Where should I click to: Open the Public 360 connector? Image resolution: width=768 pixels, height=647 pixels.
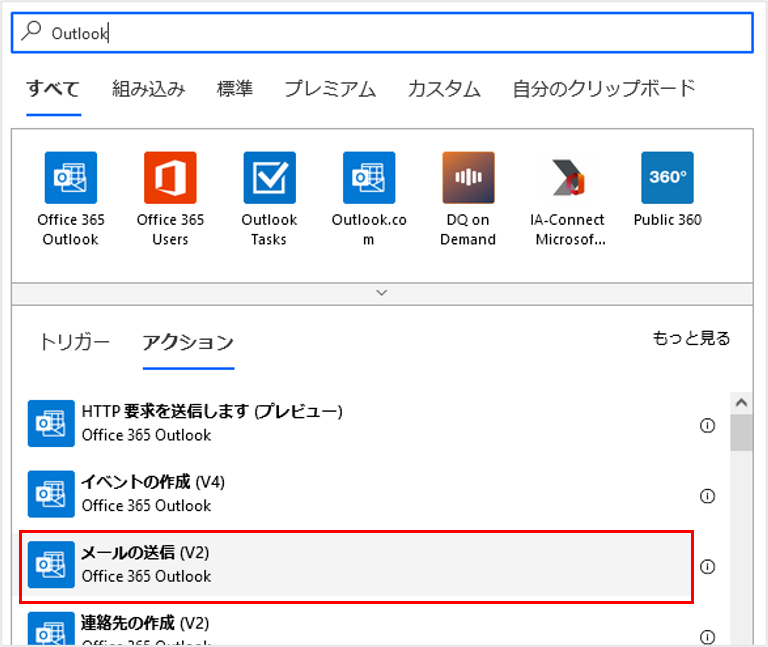[667, 178]
